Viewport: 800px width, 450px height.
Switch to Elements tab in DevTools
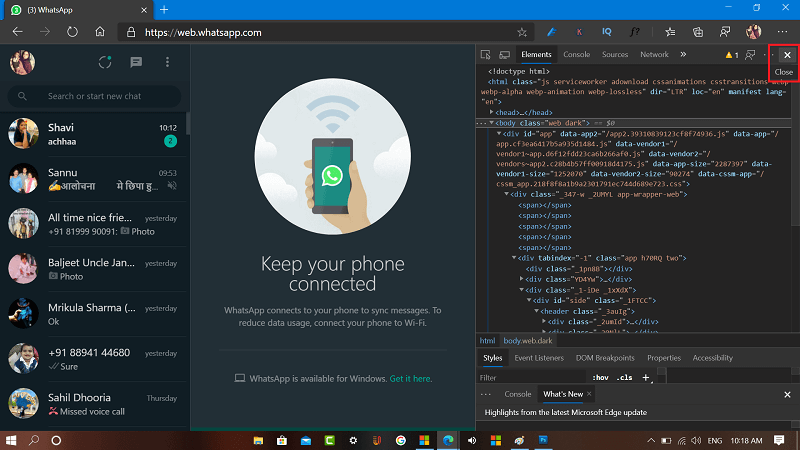(x=536, y=55)
